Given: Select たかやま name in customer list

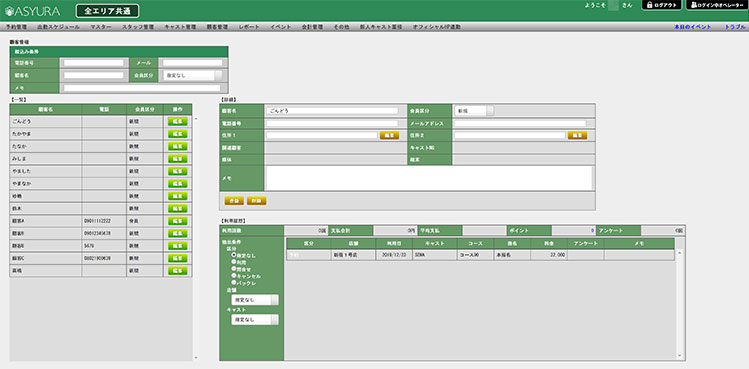Looking at the screenshot, I should [x=22, y=134].
